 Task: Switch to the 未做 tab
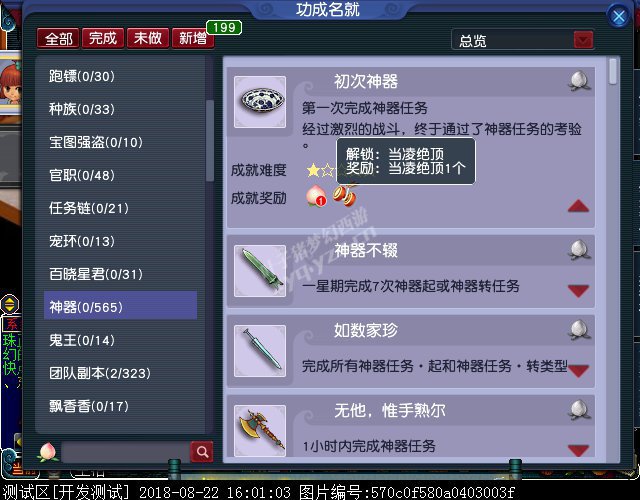pyautogui.click(x=148, y=38)
